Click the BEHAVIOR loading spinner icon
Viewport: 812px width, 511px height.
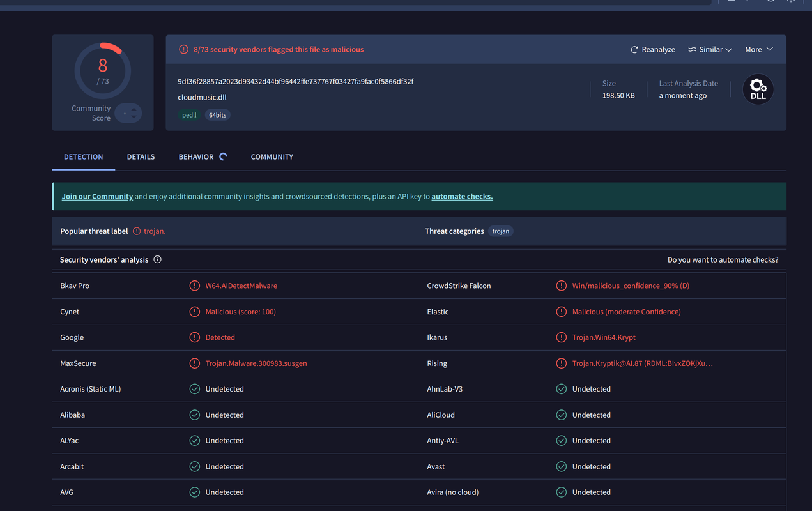(x=223, y=156)
